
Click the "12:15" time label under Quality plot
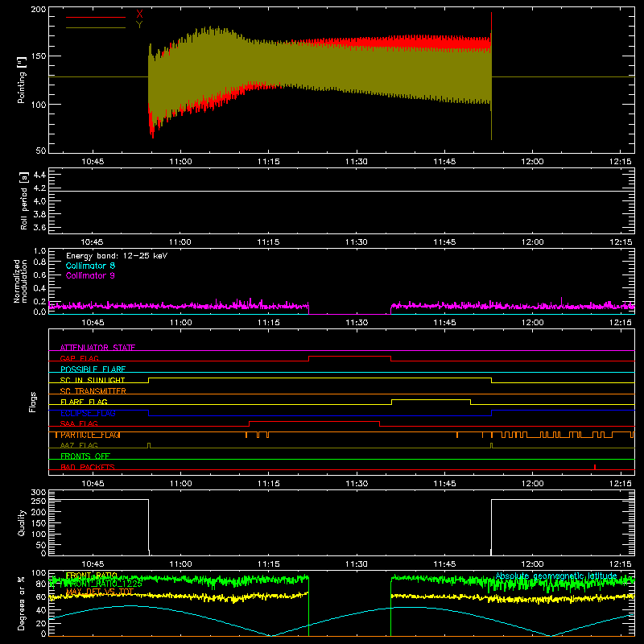pos(620,564)
